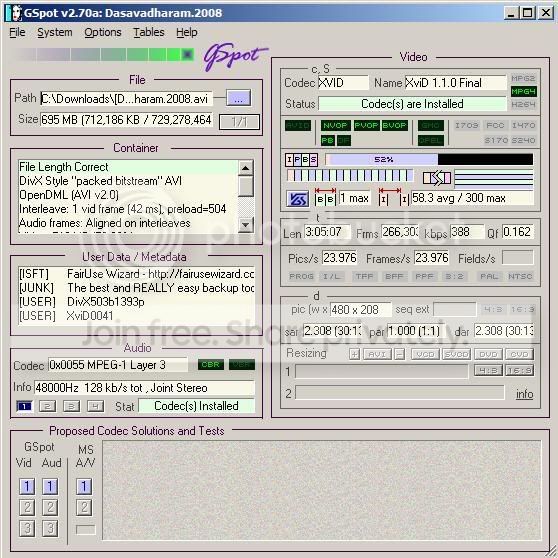Click GSpot Vid test button 2
The width and height of the screenshot is (558, 558).
(27, 507)
